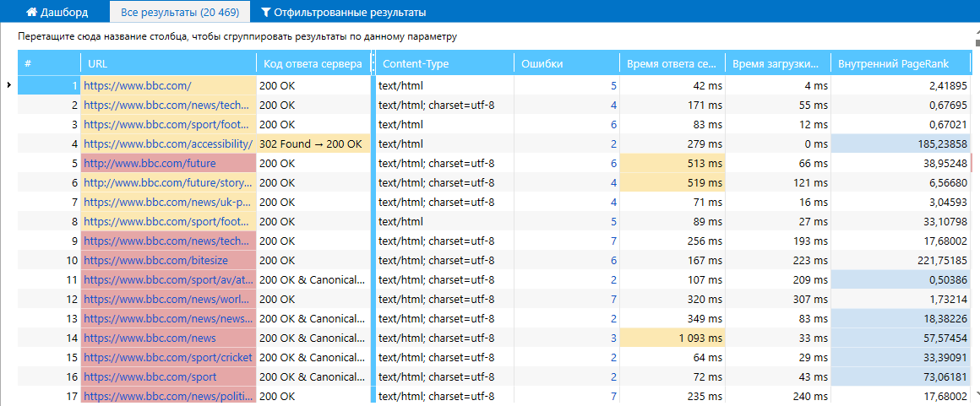Click errors count 5 in row 1
The image size is (980, 406).
[613, 85]
